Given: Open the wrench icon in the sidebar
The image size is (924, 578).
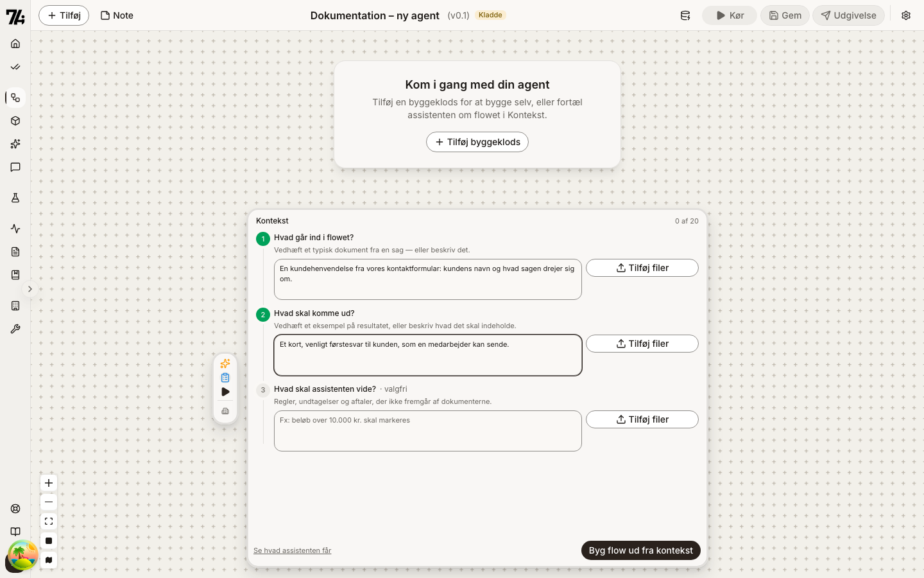Looking at the screenshot, I should click(x=15, y=329).
